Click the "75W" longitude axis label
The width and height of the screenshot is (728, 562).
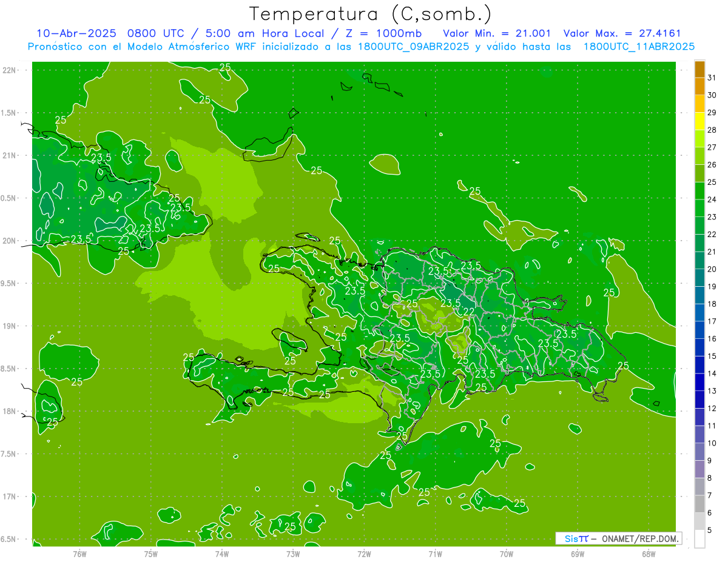coord(150,554)
